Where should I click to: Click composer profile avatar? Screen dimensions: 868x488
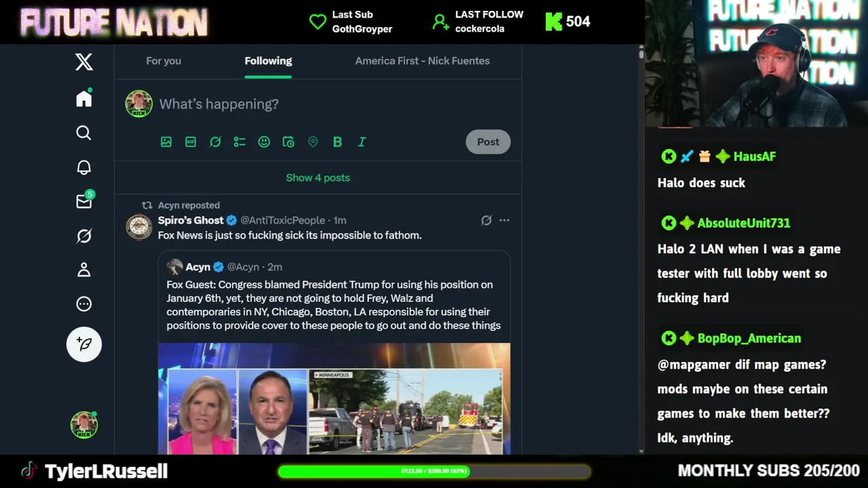click(x=139, y=104)
